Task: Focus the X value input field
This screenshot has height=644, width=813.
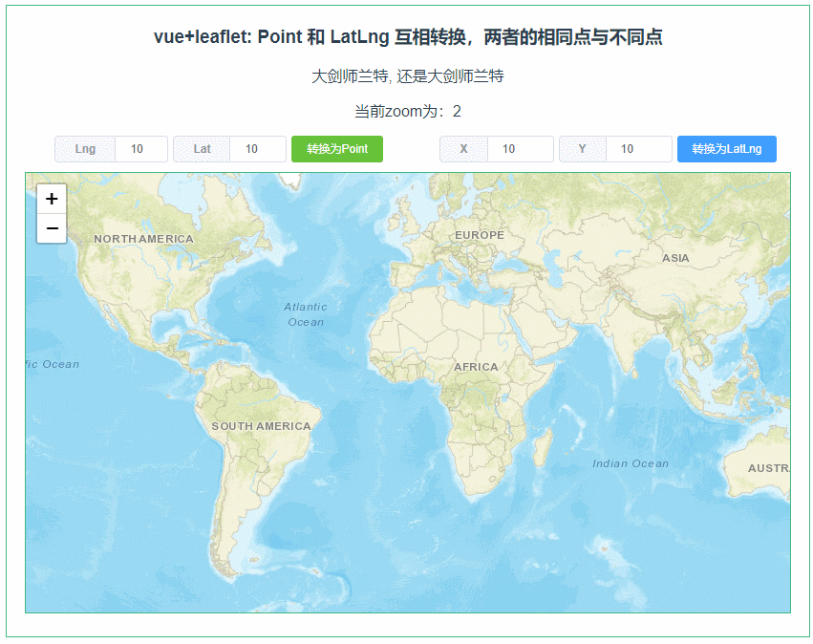Action: click(x=520, y=149)
